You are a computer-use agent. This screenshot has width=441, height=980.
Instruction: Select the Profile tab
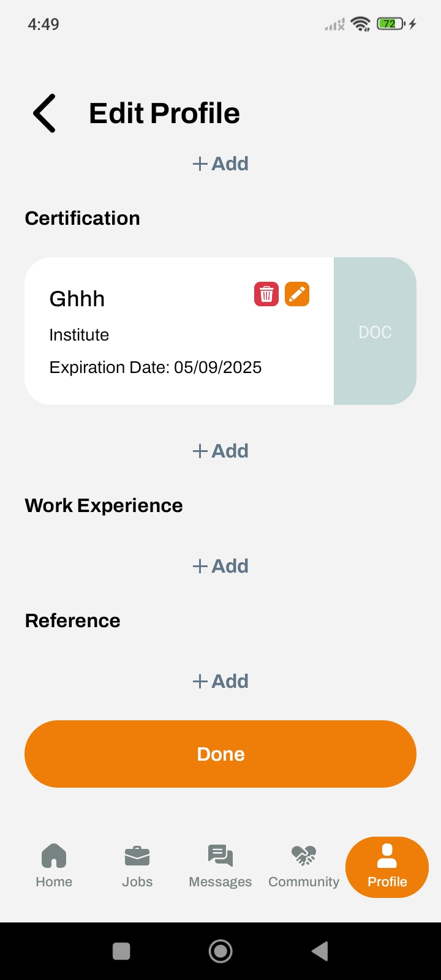387,867
